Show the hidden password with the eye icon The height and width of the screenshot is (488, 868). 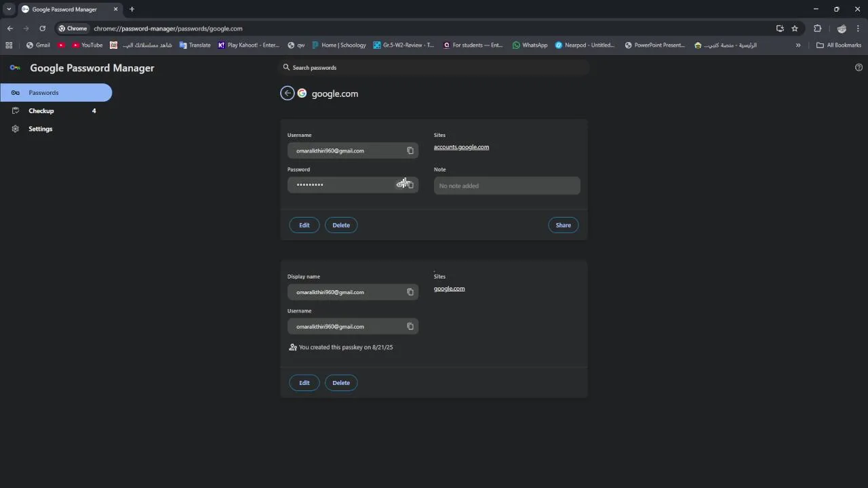click(400, 184)
